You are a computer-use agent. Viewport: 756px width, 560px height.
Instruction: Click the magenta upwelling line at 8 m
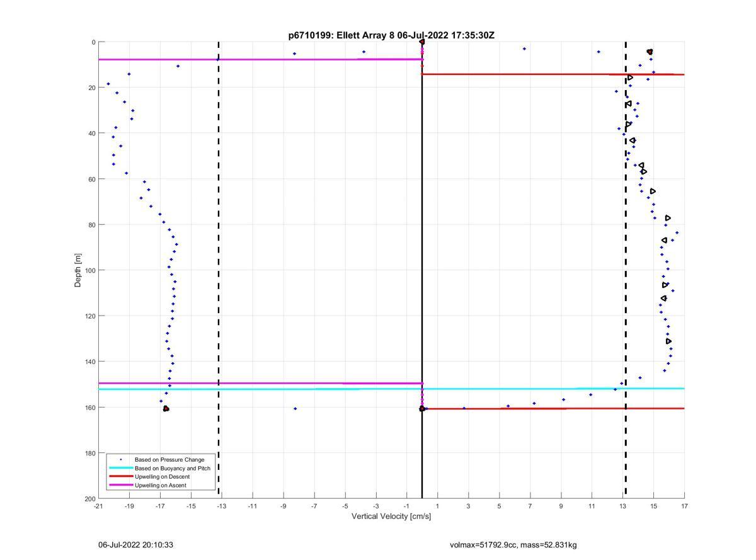(x=260, y=59)
